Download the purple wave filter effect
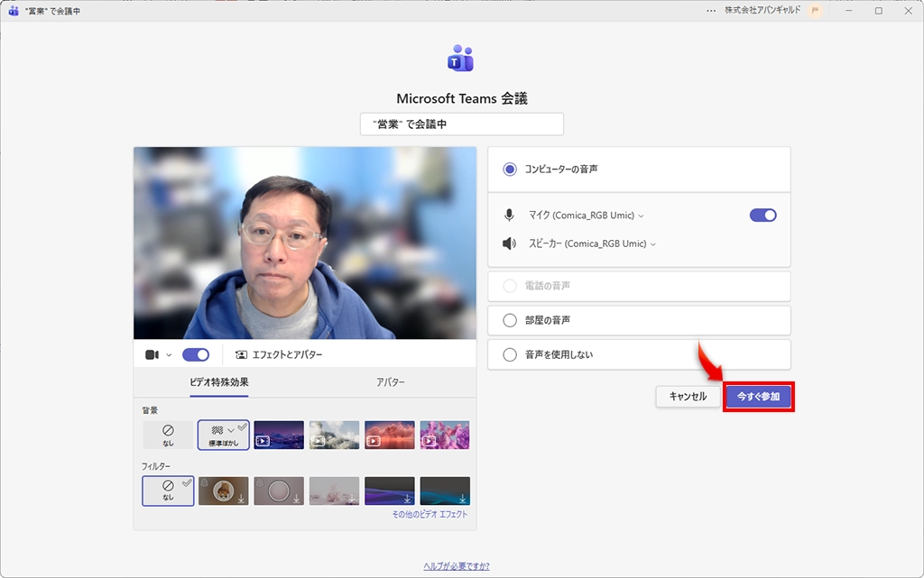The width and height of the screenshot is (924, 578). tap(406, 498)
